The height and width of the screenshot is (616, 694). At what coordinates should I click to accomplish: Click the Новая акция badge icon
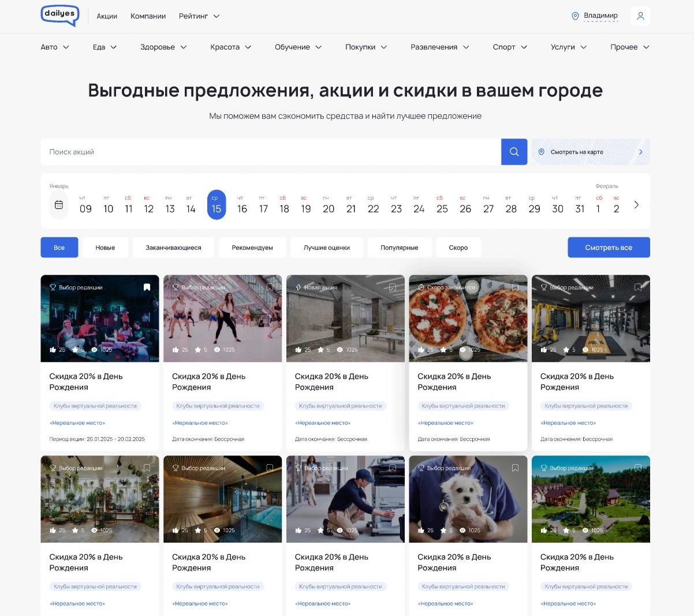click(299, 288)
